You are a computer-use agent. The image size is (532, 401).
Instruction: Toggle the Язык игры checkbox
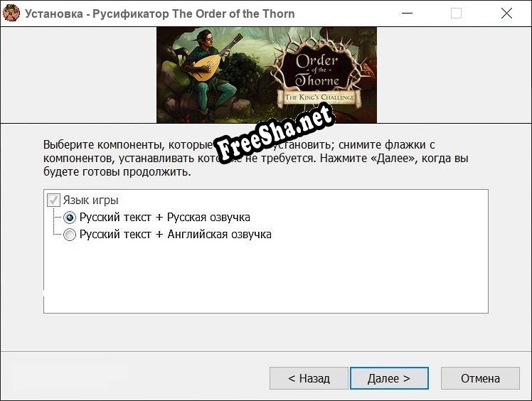(53, 200)
